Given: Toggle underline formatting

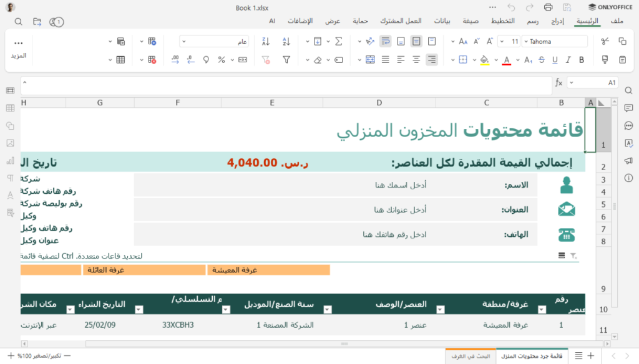Looking at the screenshot, I should 555,60.
